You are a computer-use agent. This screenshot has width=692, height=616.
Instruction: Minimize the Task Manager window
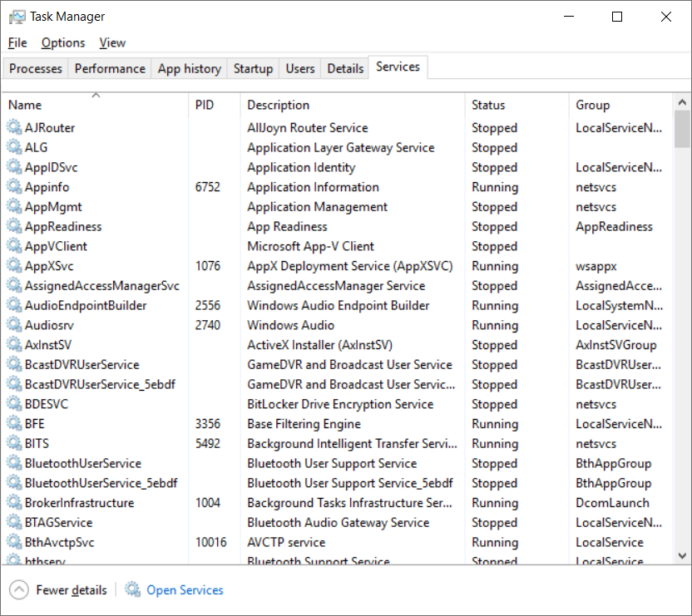tap(569, 17)
